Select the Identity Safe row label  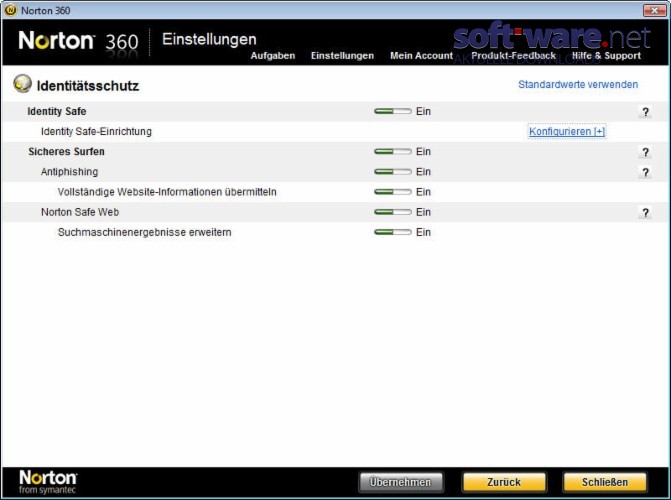coord(57,111)
